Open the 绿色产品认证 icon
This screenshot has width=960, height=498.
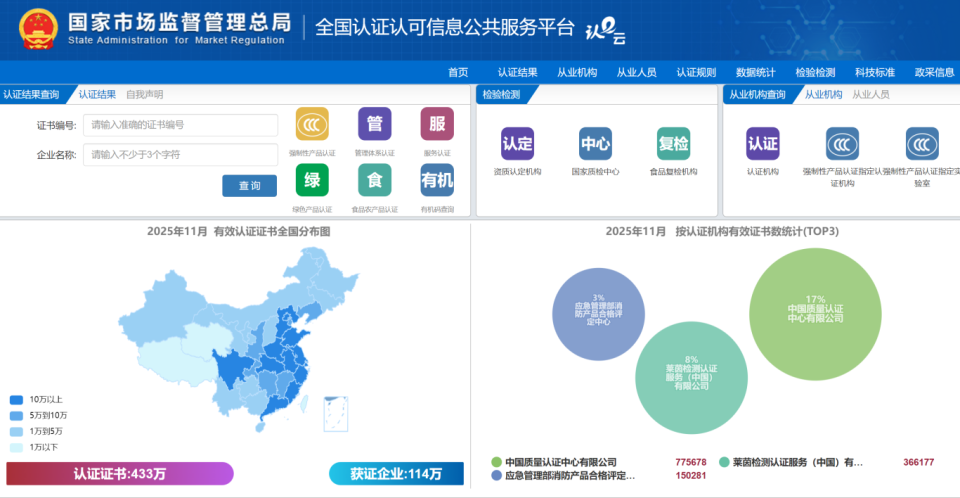312,180
